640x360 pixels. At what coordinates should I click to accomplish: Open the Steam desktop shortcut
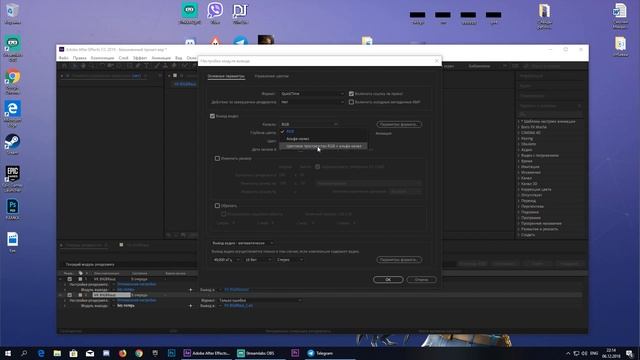tap(13, 144)
